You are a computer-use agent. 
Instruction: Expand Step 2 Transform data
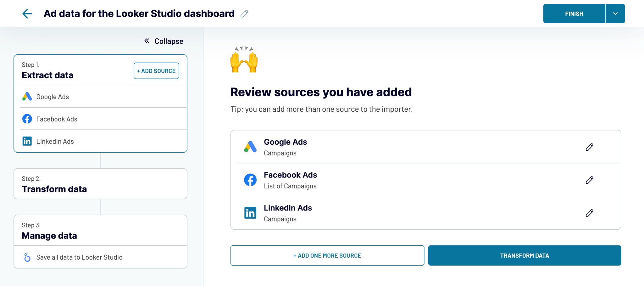coord(100,184)
